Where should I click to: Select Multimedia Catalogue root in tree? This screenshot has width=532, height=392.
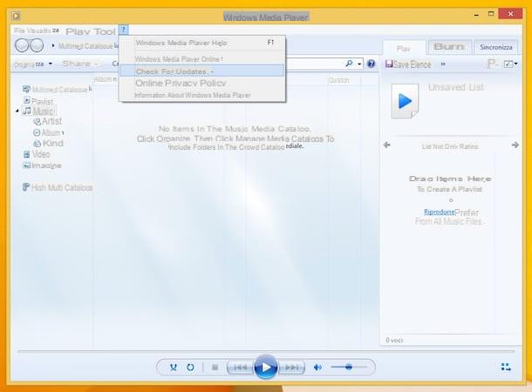pyautogui.click(x=57, y=89)
